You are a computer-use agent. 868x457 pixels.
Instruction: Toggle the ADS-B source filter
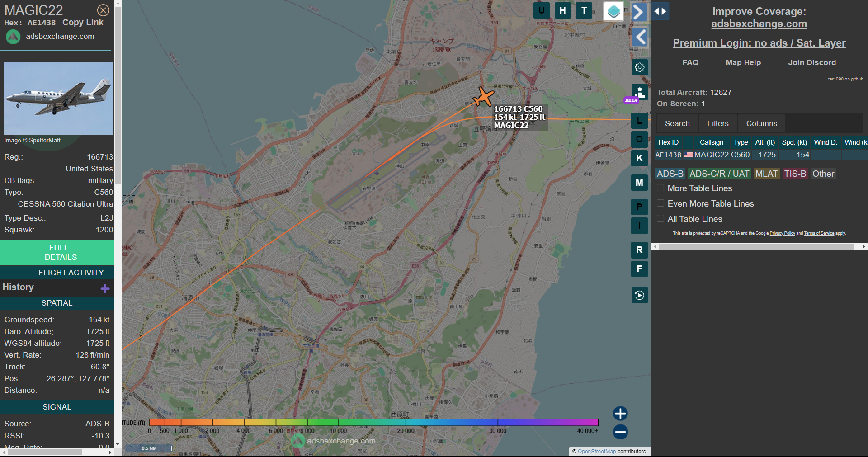[x=670, y=174]
